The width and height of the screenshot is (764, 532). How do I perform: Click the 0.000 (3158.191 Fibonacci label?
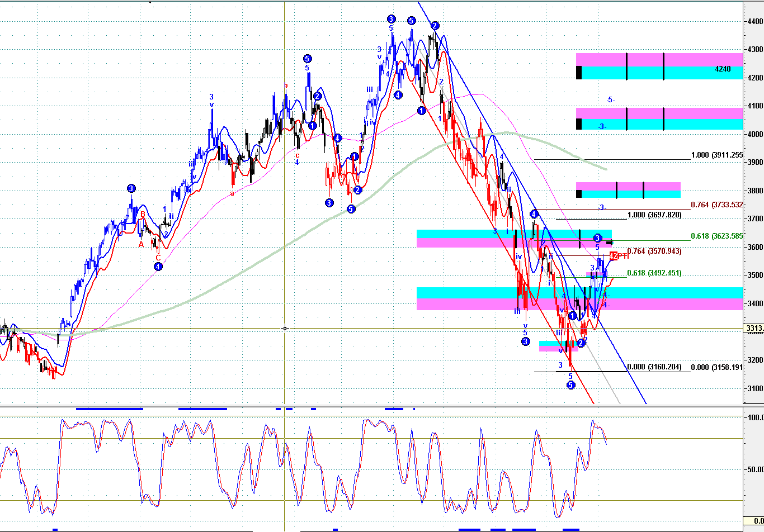[717, 368]
